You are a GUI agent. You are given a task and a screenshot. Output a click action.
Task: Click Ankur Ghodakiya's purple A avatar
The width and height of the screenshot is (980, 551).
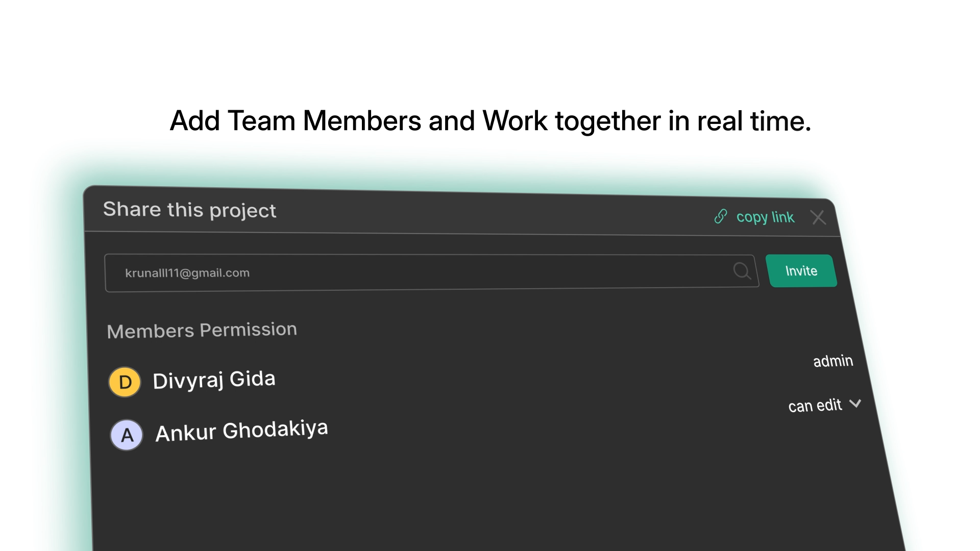127,435
